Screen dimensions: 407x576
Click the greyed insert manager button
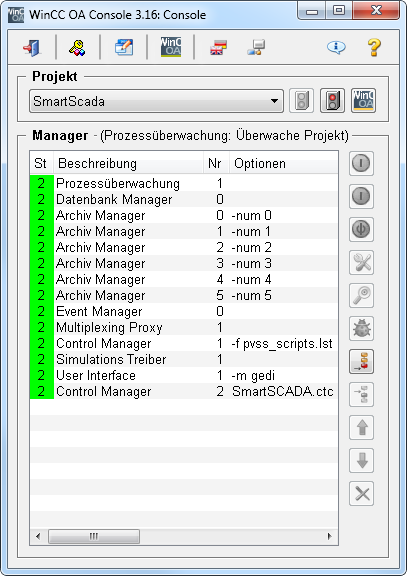point(361,395)
